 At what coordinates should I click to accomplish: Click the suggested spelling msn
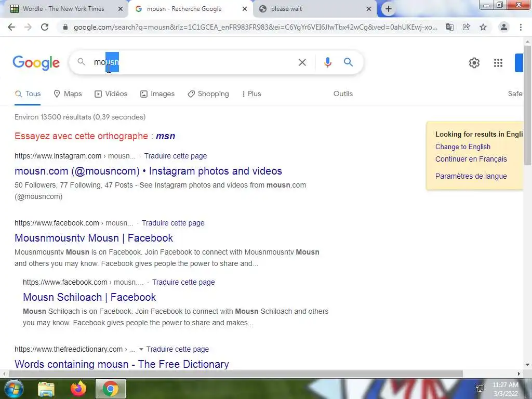coord(166,136)
